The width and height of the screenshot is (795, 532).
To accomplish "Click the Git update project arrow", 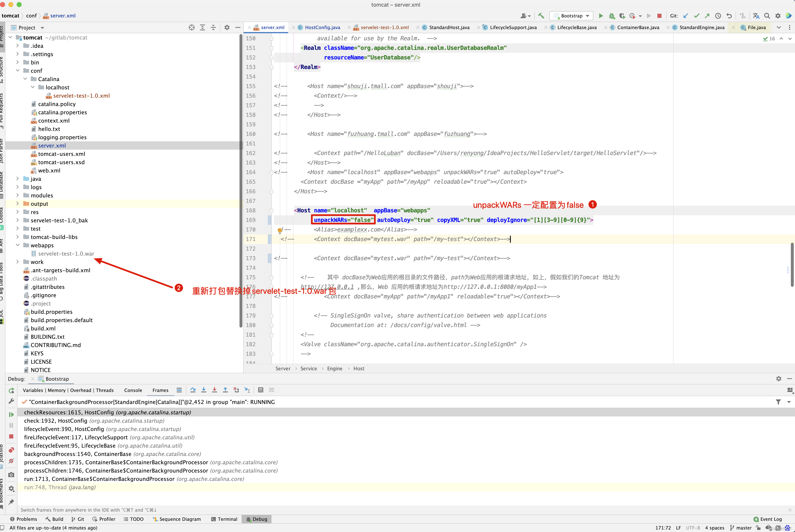I will pos(686,16).
